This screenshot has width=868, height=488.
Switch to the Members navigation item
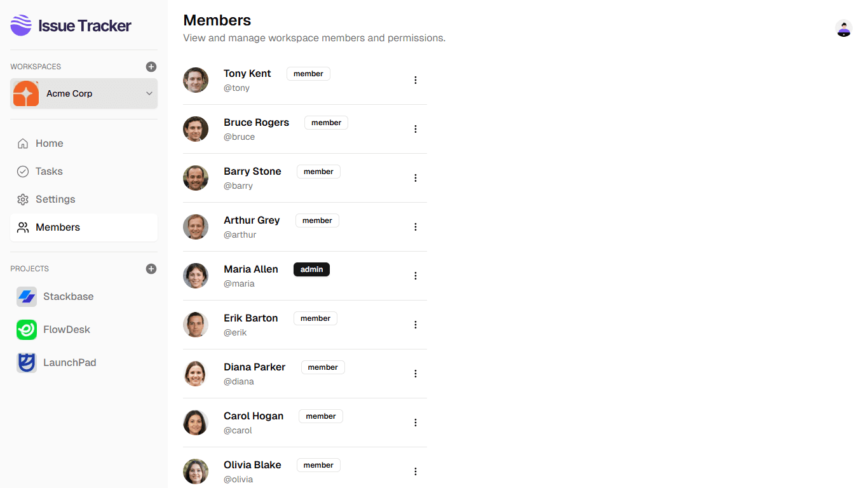58,227
